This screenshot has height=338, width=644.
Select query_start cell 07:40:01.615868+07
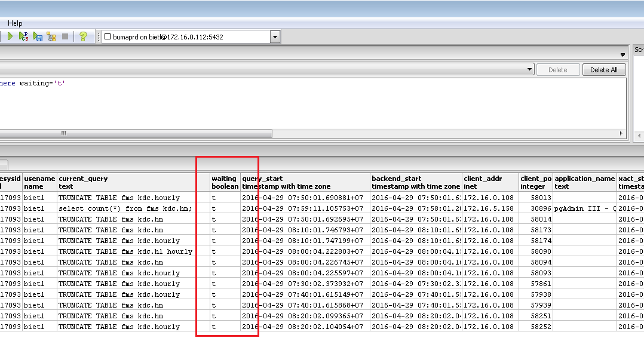(305, 305)
